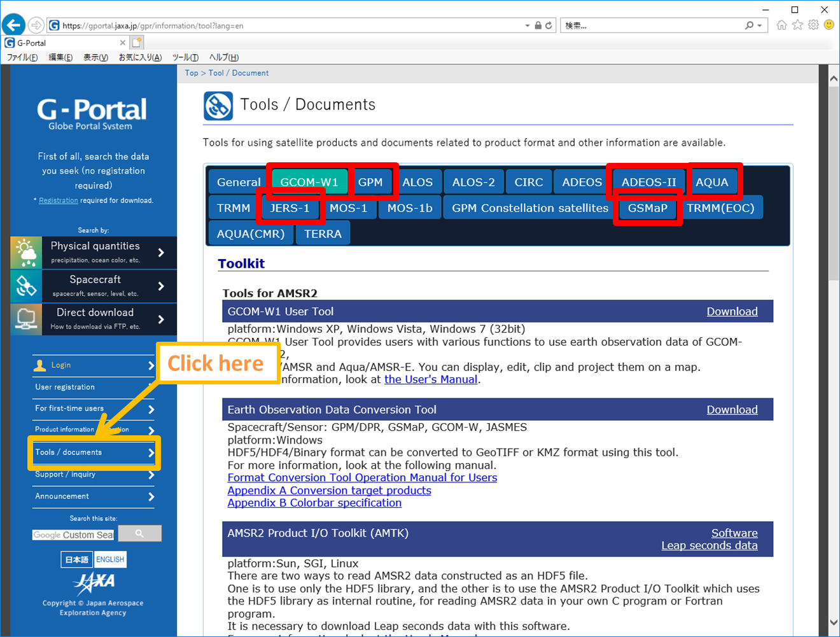This screenshot has width=840, height=637.
Task: Close the G-Portal browser tab
Action: [x=123, y=43]
